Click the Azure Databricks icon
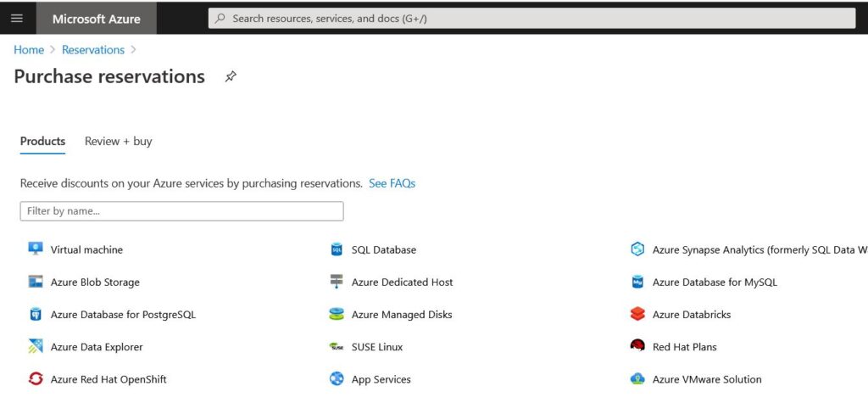Image resolution: width=868 pixels, height=403 pixels. pyautogui.click(x=637, y=314)
